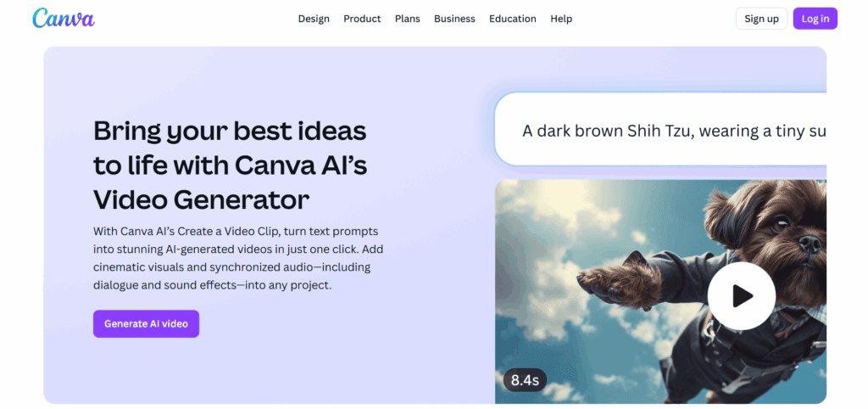
Task: Open the Product menu
Action: pos(362,19)
